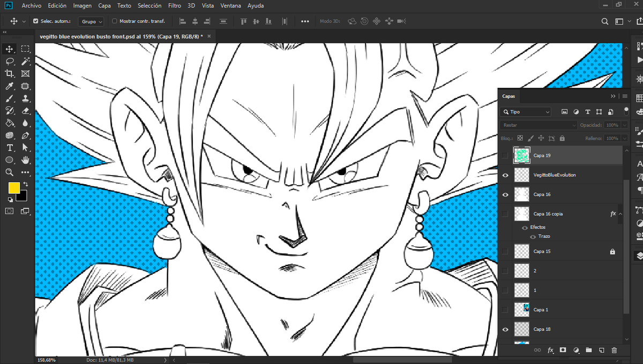Show the Capa 16 copia layer
The width and height of the screenshot is (643, 364).
click(505, 214)
